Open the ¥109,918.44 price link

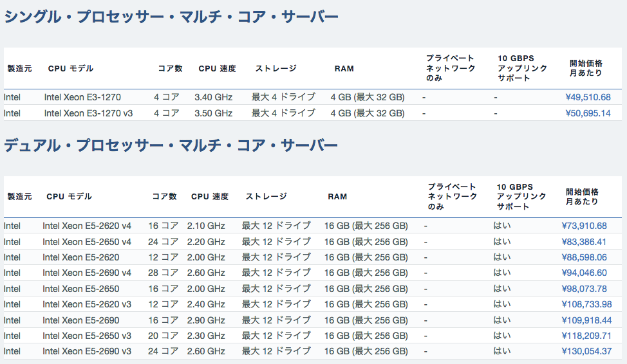pos(586,320)
